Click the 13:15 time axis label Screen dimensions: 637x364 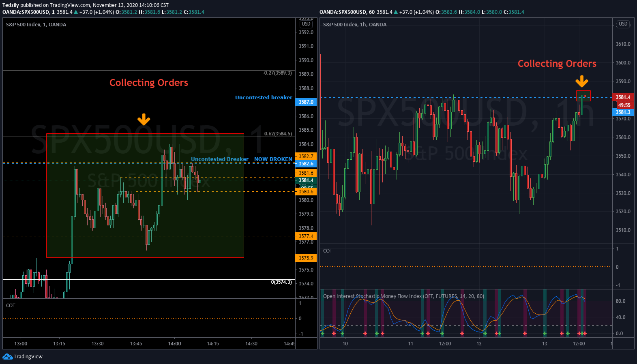(x=59, y=344)
